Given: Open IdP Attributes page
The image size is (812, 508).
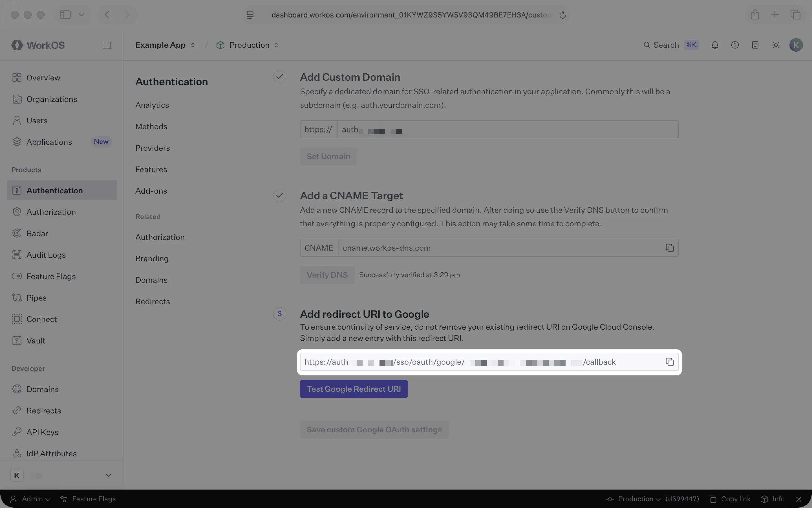Looking at the screenshot, I should (62, 453).
